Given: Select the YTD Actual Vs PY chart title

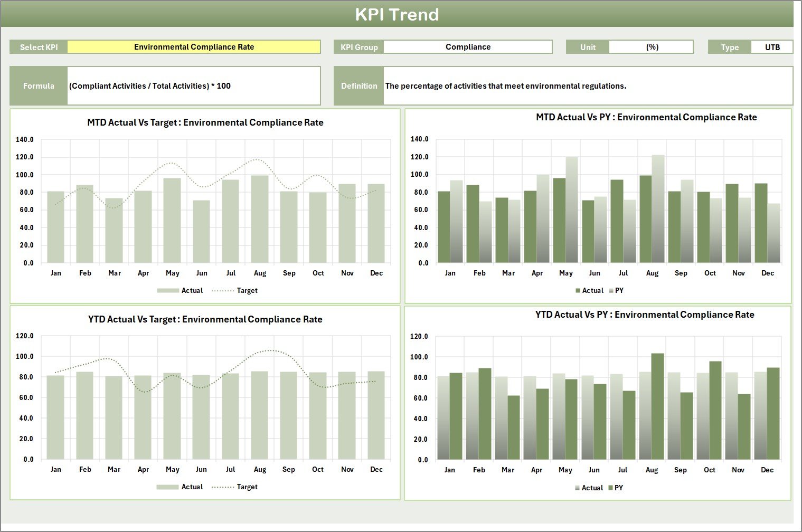Looking at the screenshot, I should [x=645, y=315].
